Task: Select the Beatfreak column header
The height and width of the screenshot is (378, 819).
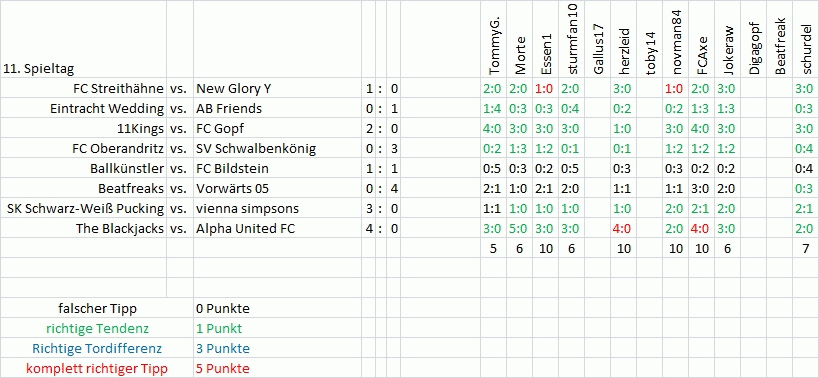Action: pyautogui.click(x=779, y=40)
